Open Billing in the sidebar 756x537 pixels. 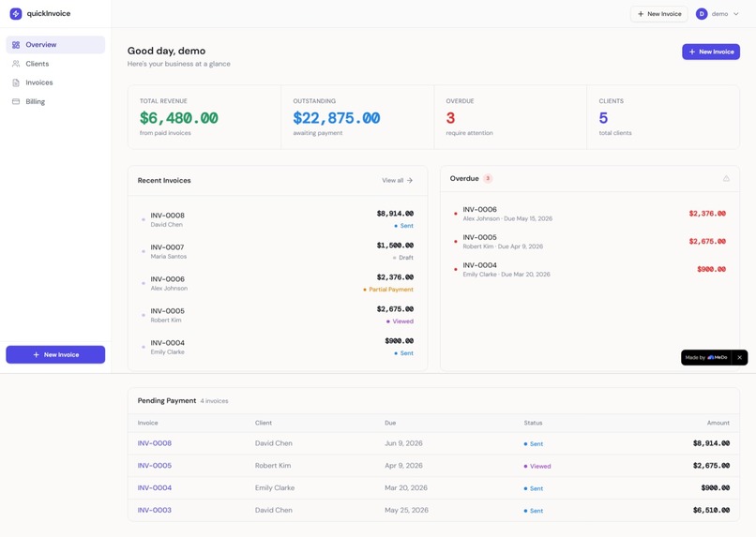coord(55,101)
